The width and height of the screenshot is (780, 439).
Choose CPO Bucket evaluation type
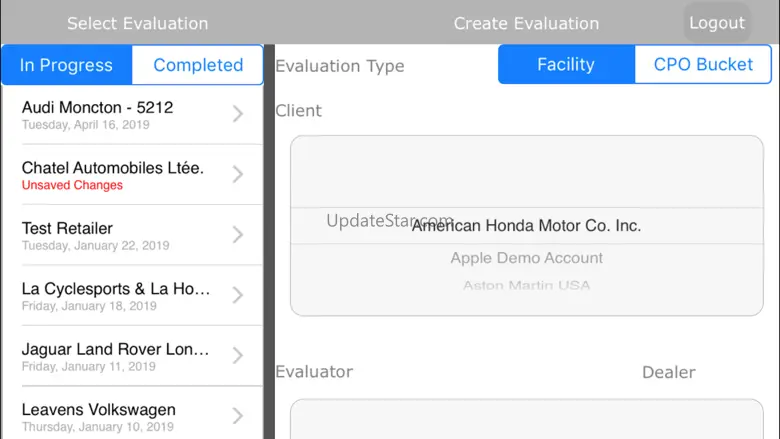(x=703, y=64)
